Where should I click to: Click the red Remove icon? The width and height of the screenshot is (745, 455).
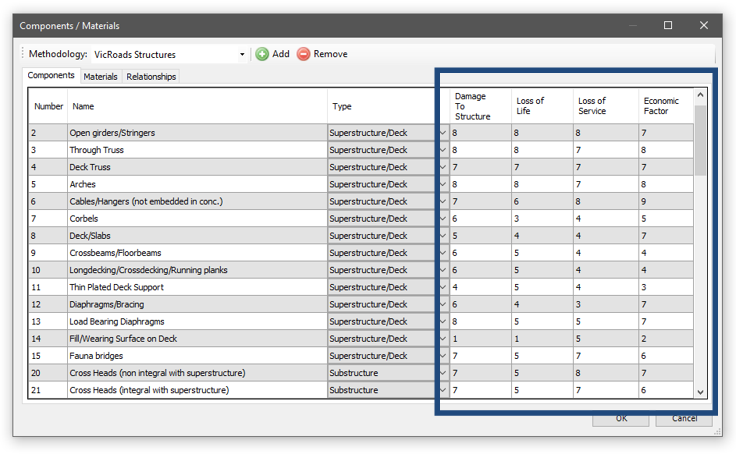(x=303, y=54)
